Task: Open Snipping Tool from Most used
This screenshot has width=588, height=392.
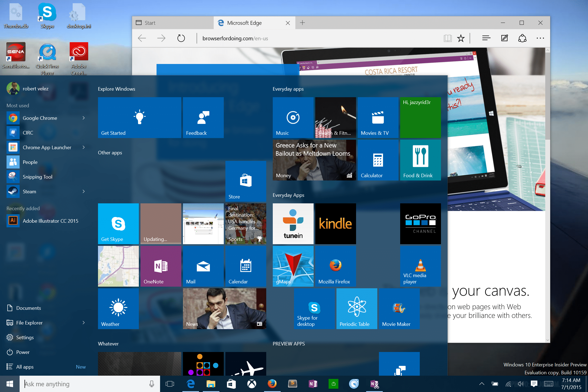Action: [x=46, y=177]
